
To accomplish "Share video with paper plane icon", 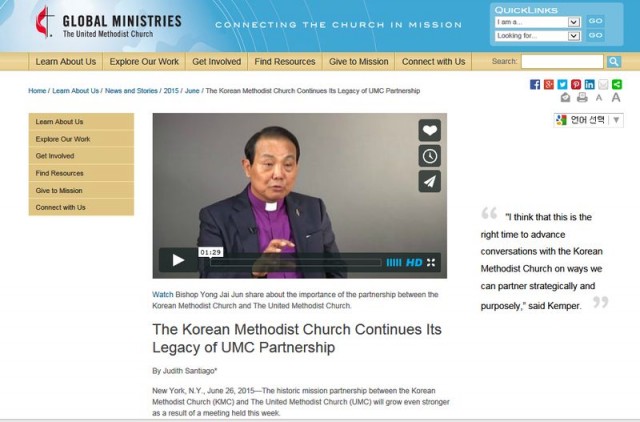I will 429,181.
